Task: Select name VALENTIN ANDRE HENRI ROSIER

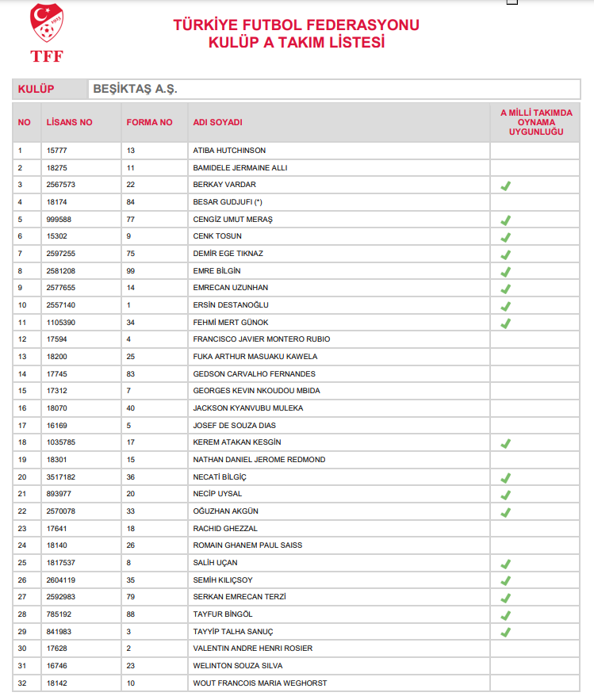Action: (x=252, y=648)
